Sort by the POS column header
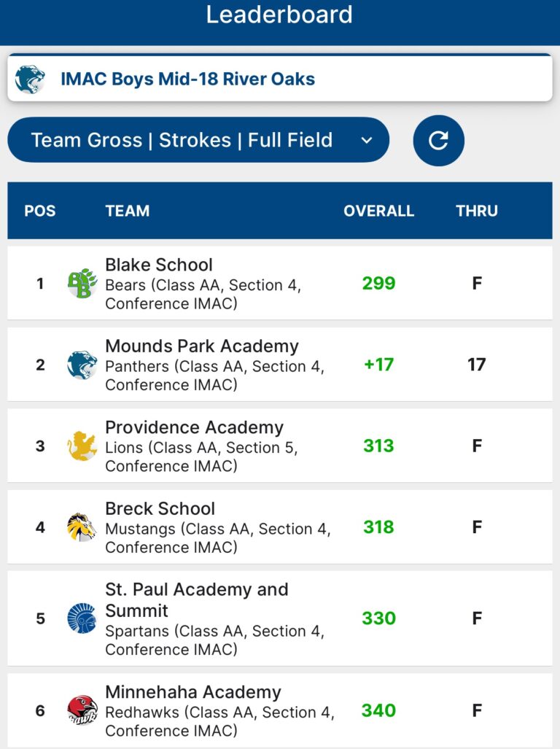Viewport: 560px width, 749px height. [x=40, y=211]
